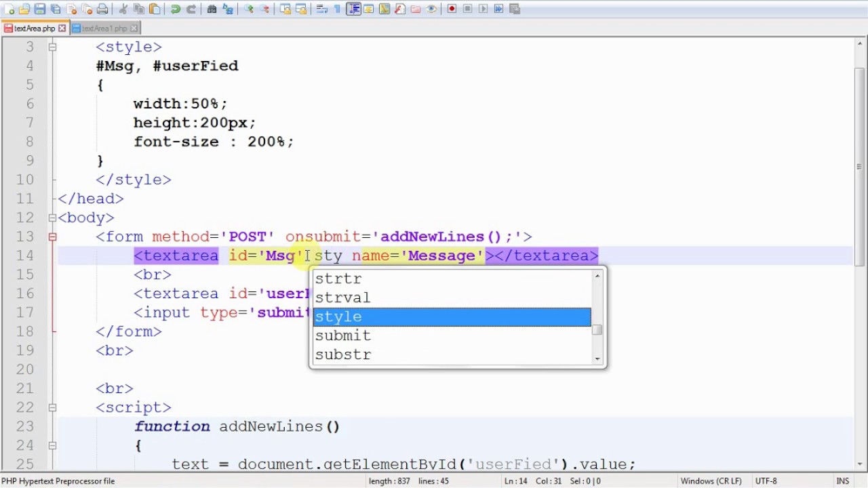Collapse the body fold marker on line 12

(x=52, y=218)
